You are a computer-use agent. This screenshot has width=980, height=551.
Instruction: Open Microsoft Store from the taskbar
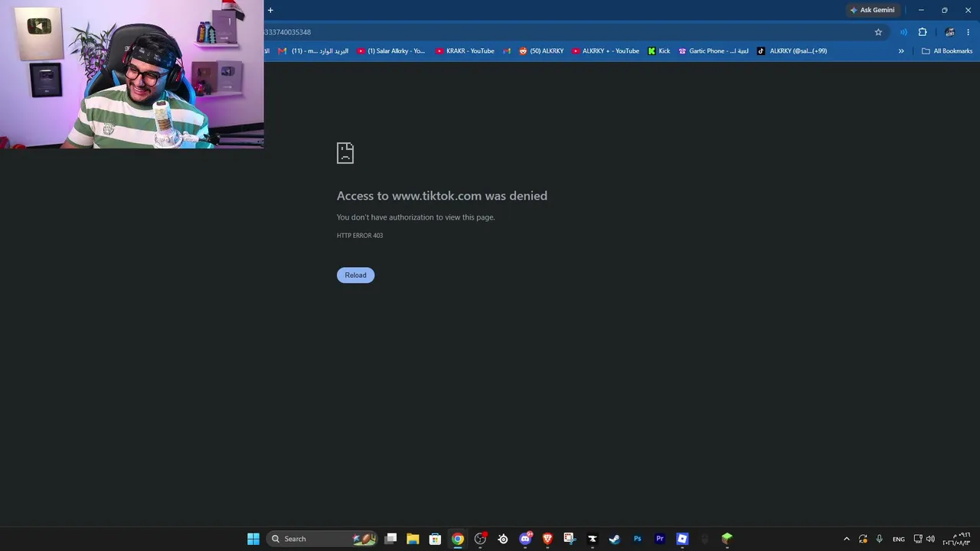[x=435, y=539]
